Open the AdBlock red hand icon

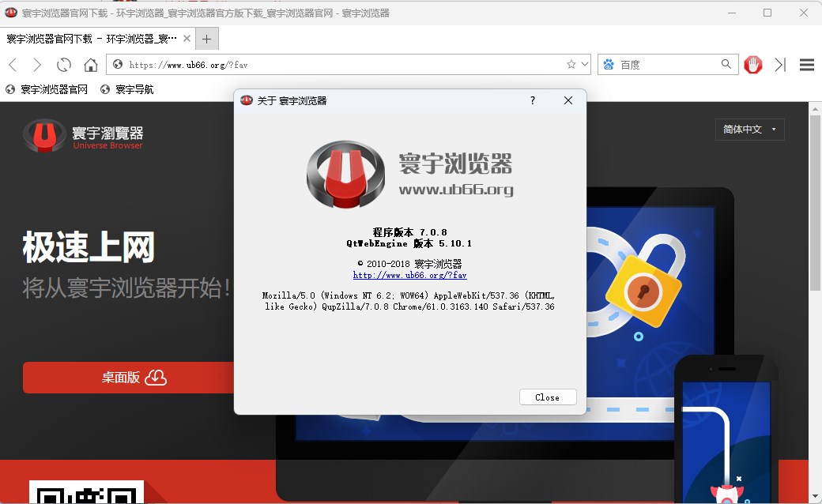tap(752, 65)
